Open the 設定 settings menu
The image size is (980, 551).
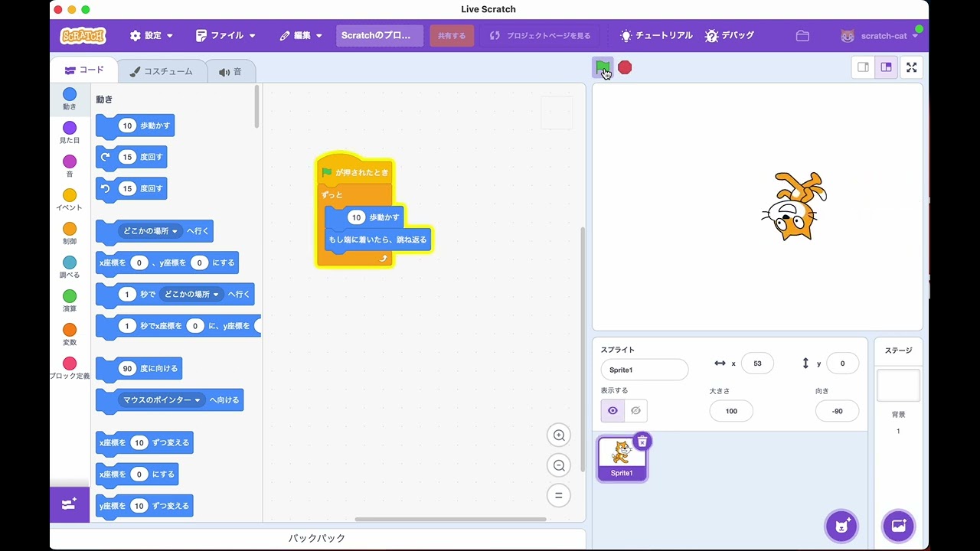152,36
